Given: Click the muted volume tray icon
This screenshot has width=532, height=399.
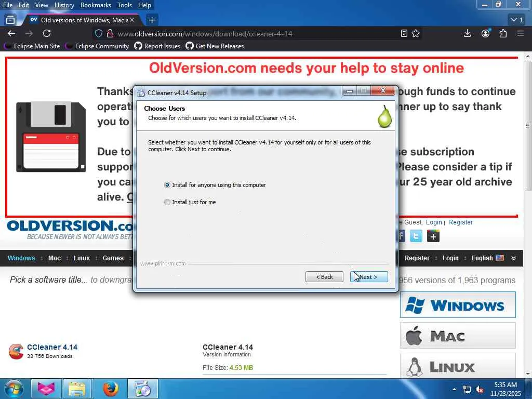Looking at the screenshot, I should click(x=480, y=390).
